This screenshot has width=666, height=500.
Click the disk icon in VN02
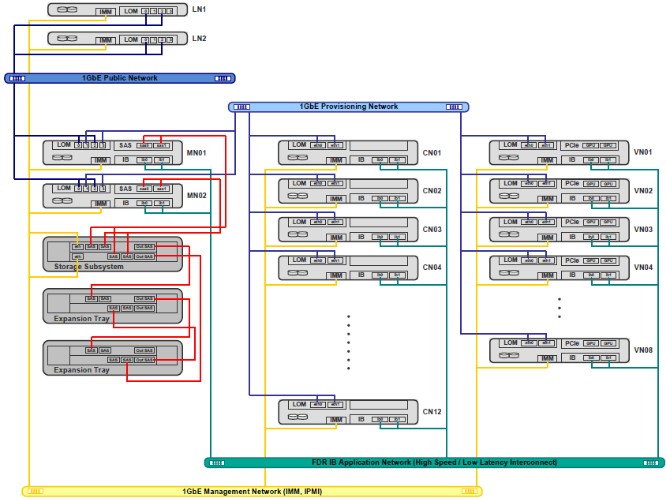[x=509, y=196]
